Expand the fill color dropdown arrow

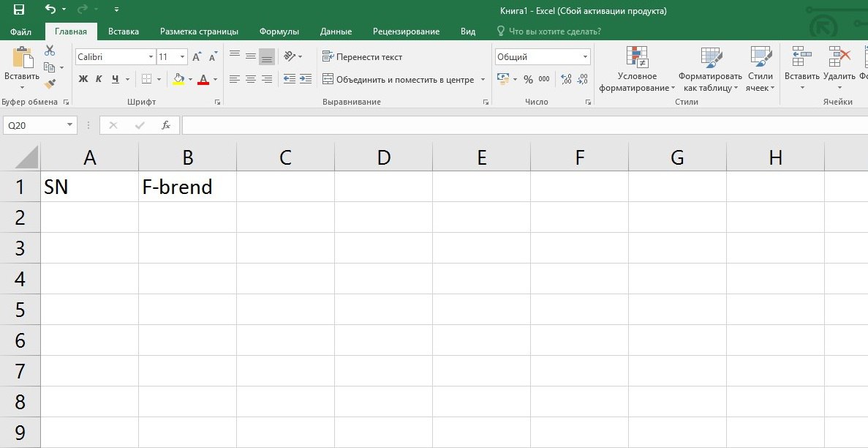[190, 79]
